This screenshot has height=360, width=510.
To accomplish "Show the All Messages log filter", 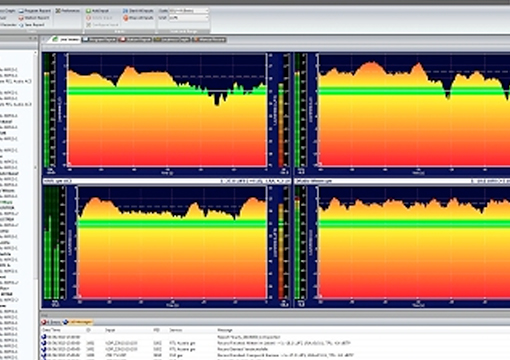I will pos(77,322).
